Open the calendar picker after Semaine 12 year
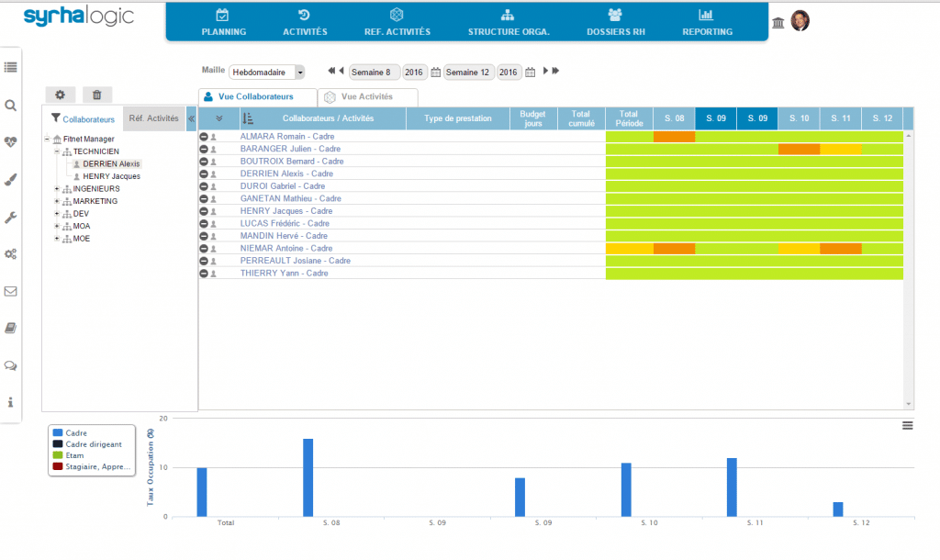940x560 pixels. click(530, 72)
